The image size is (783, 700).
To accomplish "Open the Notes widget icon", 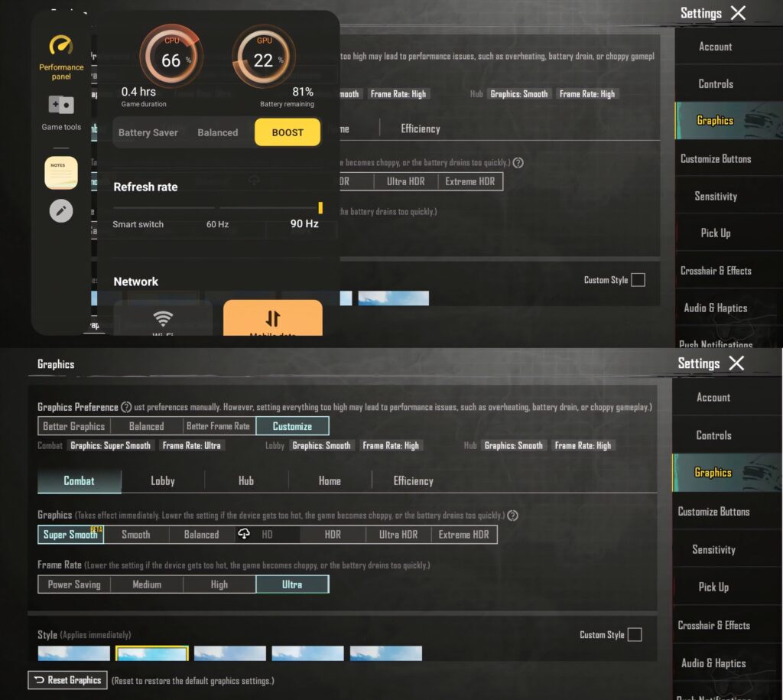I will tap(61, 172).
